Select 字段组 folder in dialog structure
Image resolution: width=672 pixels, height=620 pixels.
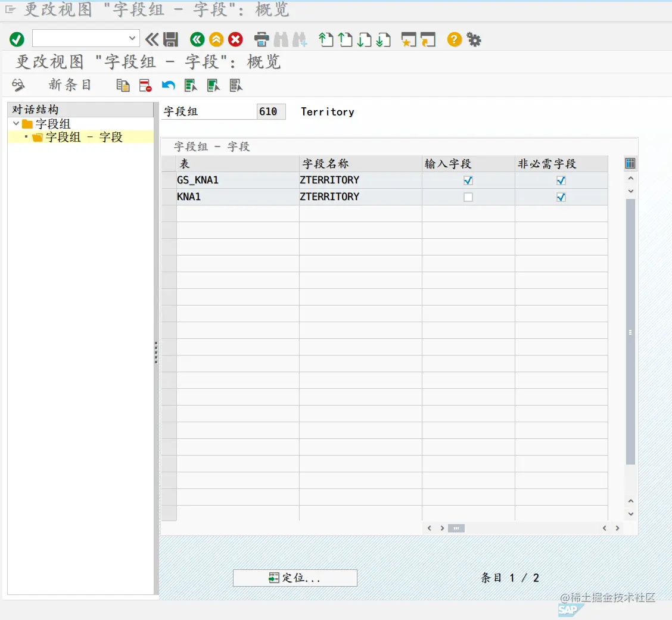pyautogui.click(x=46, y=124)
